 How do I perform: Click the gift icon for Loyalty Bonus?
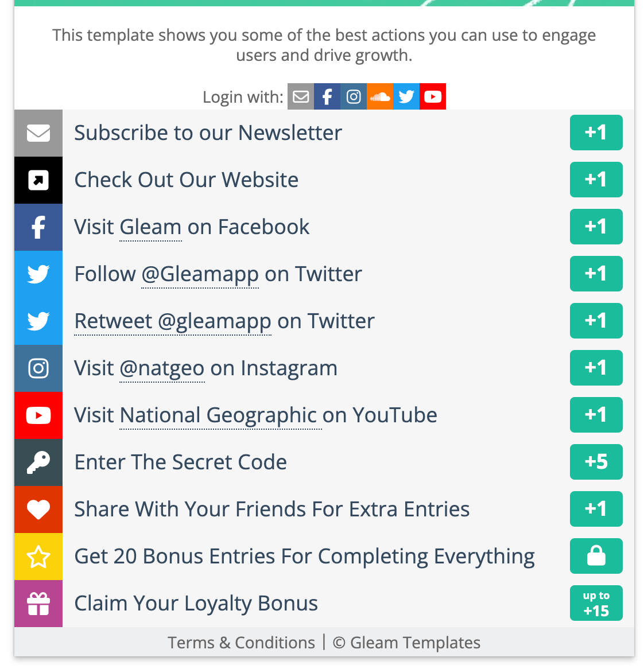38,604
